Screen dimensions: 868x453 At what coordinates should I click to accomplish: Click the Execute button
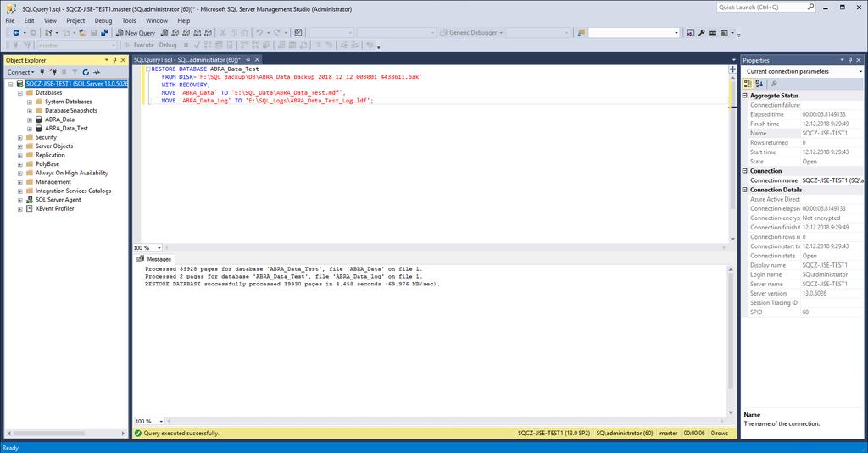(140, 46)
